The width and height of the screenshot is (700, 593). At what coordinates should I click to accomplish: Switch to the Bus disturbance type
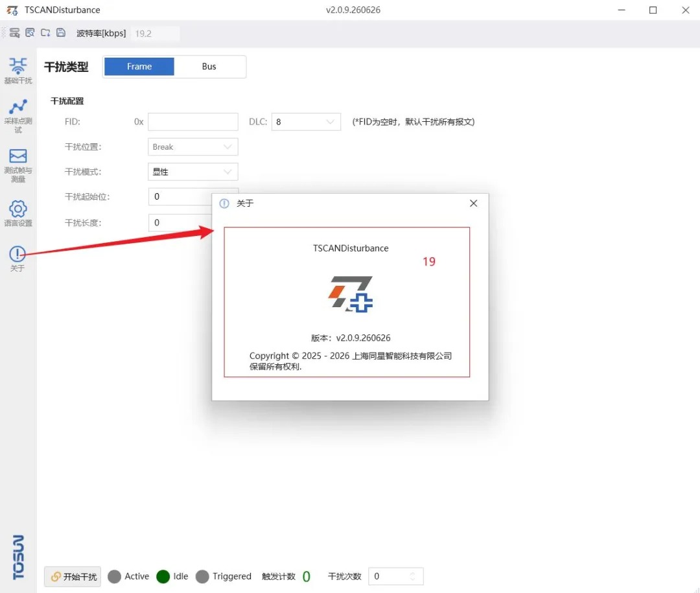[209, 67]
